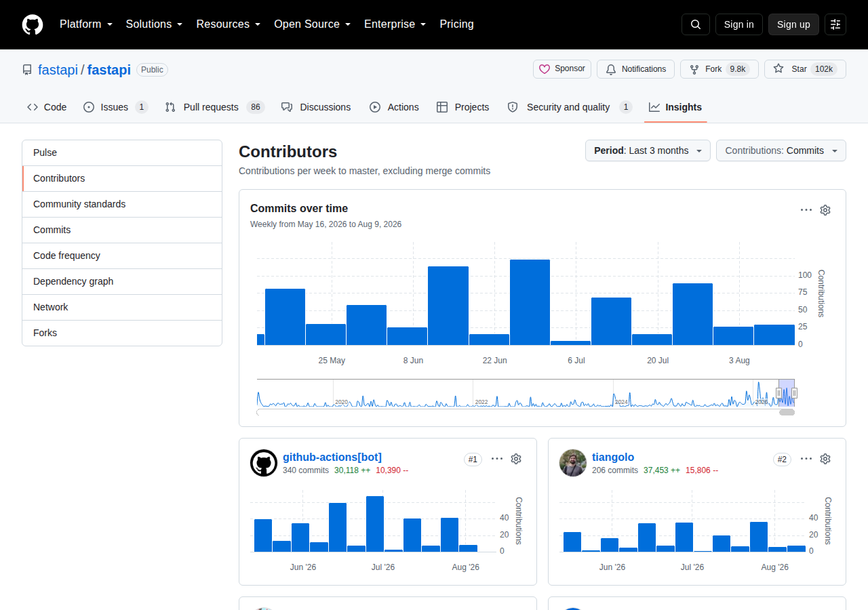868x610 pixels.
Task: Click the repository book icon beside fastapi
Action: coord(27,70)
